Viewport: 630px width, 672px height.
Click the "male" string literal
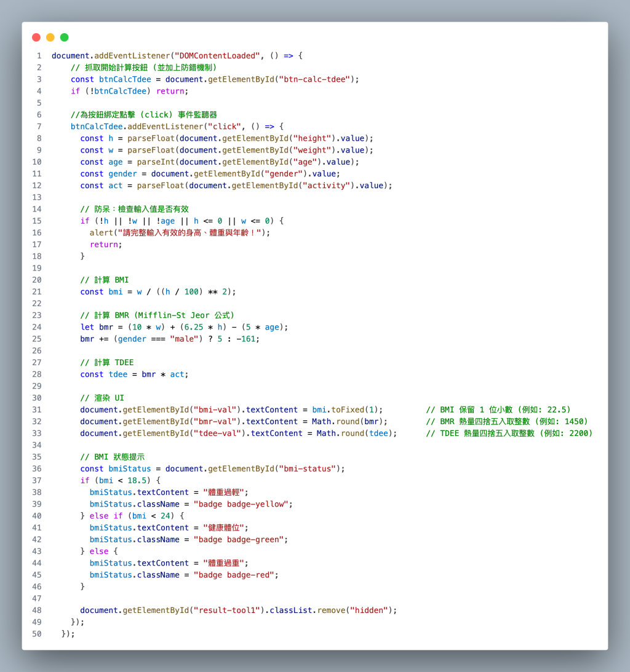pyautogui.click(x=185, y=339)
